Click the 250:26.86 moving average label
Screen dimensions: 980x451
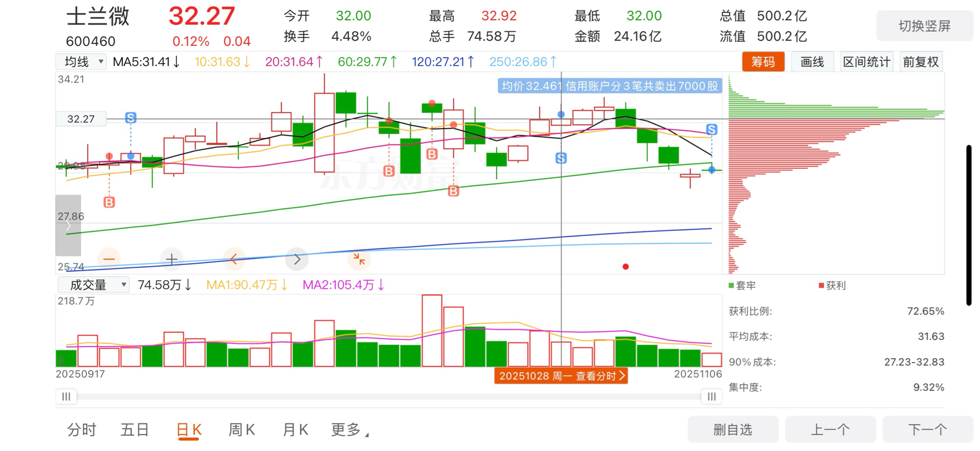523,62
